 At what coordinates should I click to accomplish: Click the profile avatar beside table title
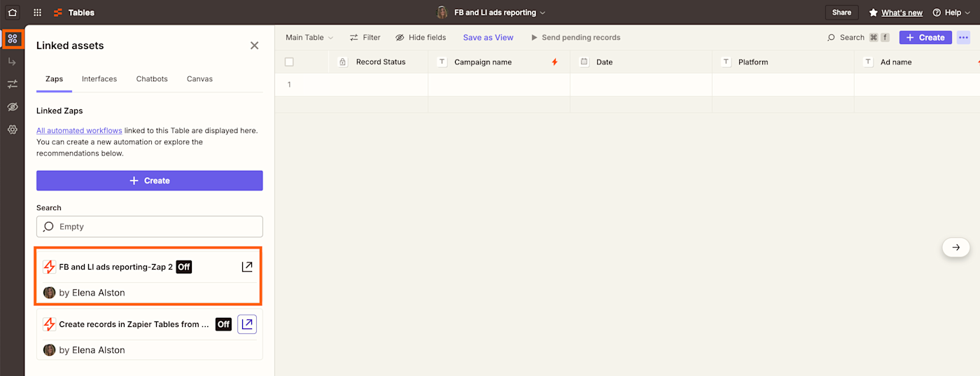[x=442, y=13]
